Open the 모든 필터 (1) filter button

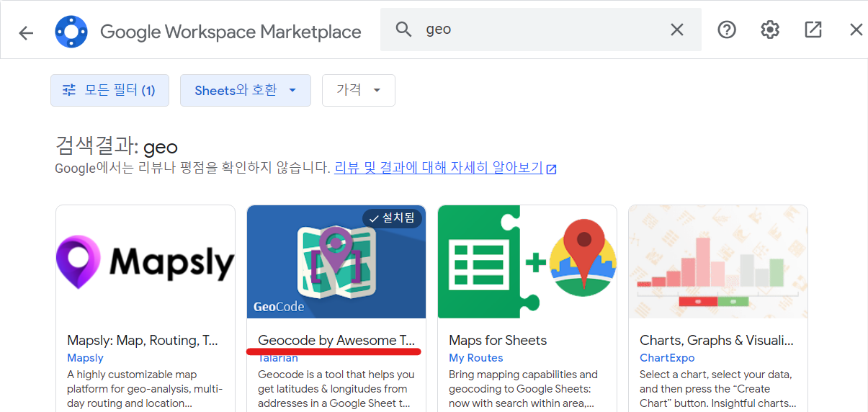(109, 90)
